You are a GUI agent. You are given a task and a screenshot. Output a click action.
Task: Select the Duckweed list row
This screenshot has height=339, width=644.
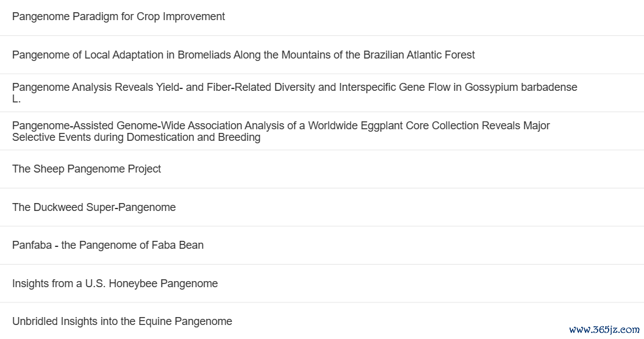coord(322,207)
